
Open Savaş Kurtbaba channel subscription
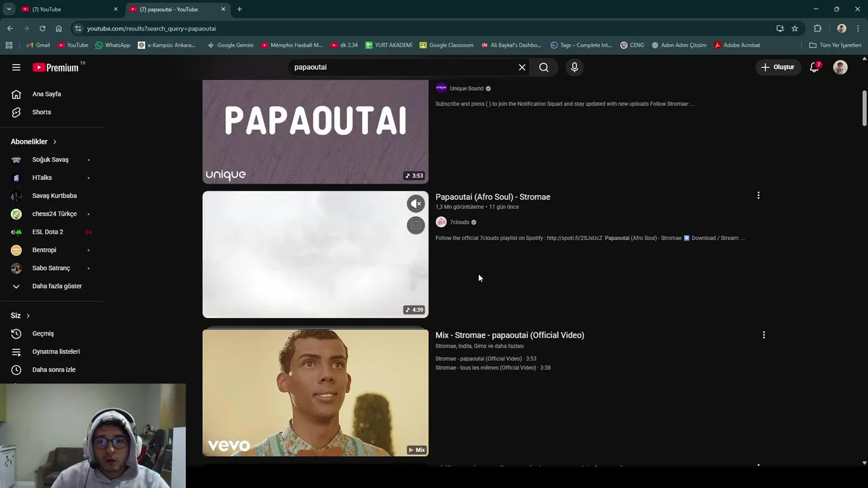pos(53,196)
